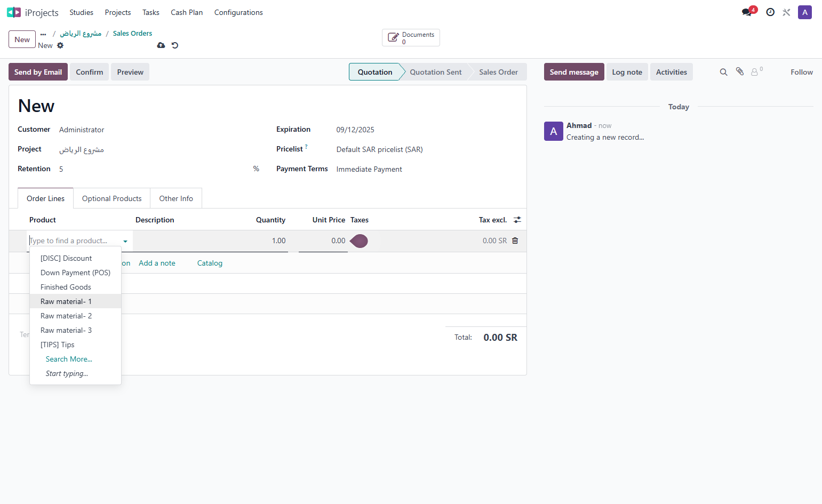The image size is (822, 504).
Task: Open the Documents smart button
Action: pyautogui.click(x=411, y=38)
